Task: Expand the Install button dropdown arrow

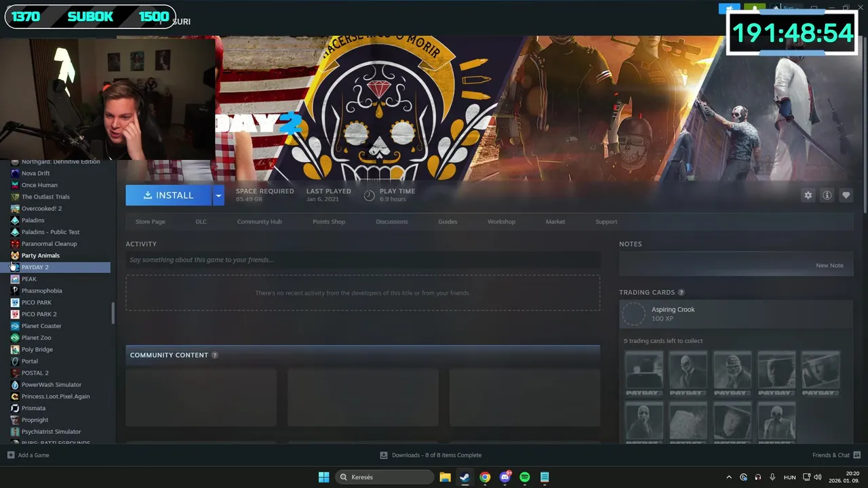Action: pyautogui.click(x=218, y=195)
